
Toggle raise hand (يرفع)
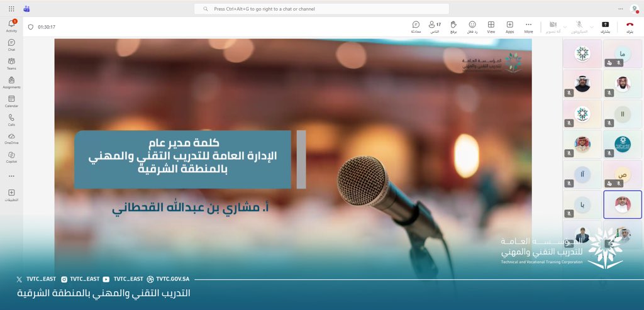(453, 27)
